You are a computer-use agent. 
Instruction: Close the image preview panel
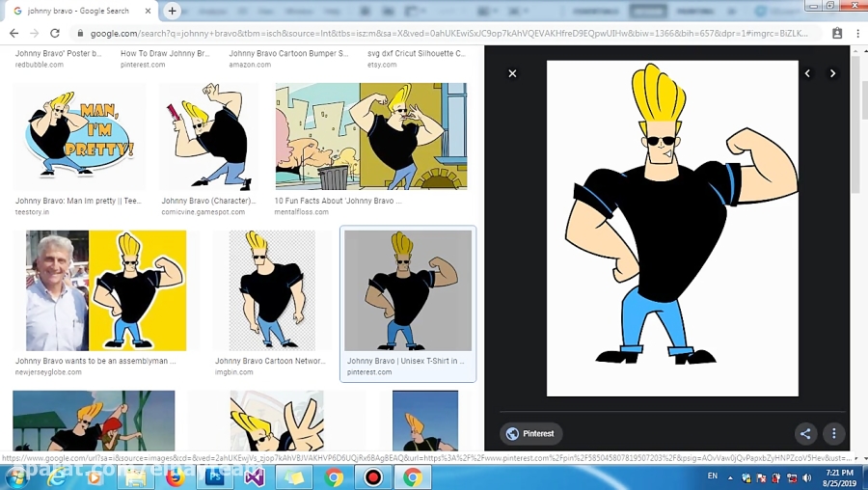point(513,73)
